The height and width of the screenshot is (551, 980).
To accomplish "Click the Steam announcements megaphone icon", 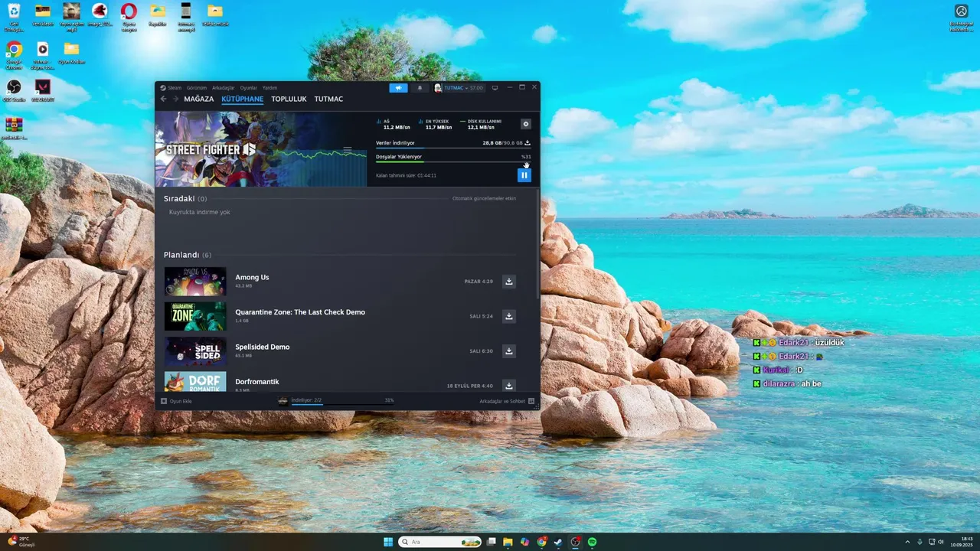I will [398, 88].
